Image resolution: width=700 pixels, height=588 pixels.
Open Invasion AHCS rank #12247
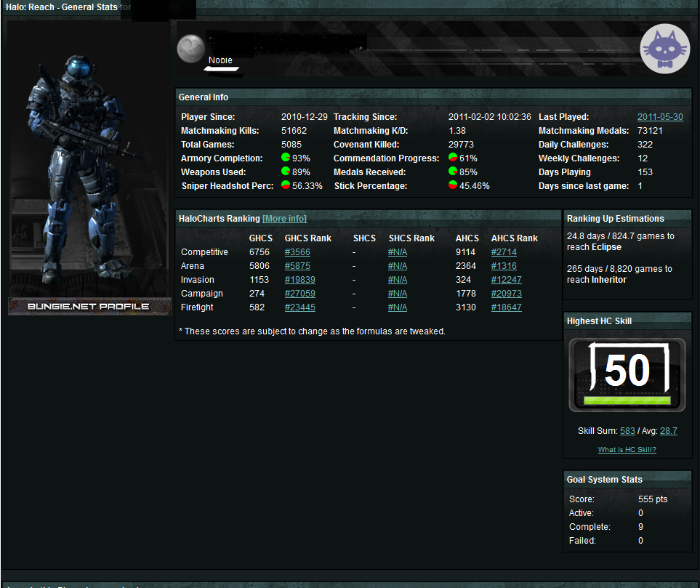tap(506, 280)
